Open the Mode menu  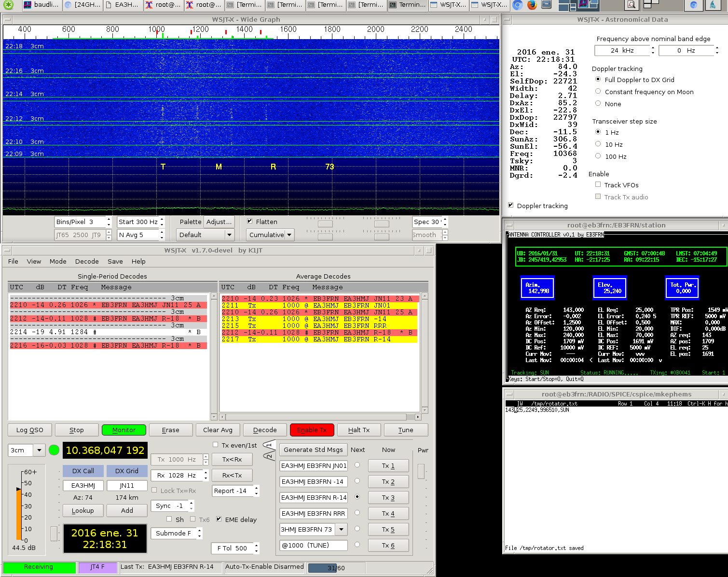pyautogui.click(x=58, y=261)
